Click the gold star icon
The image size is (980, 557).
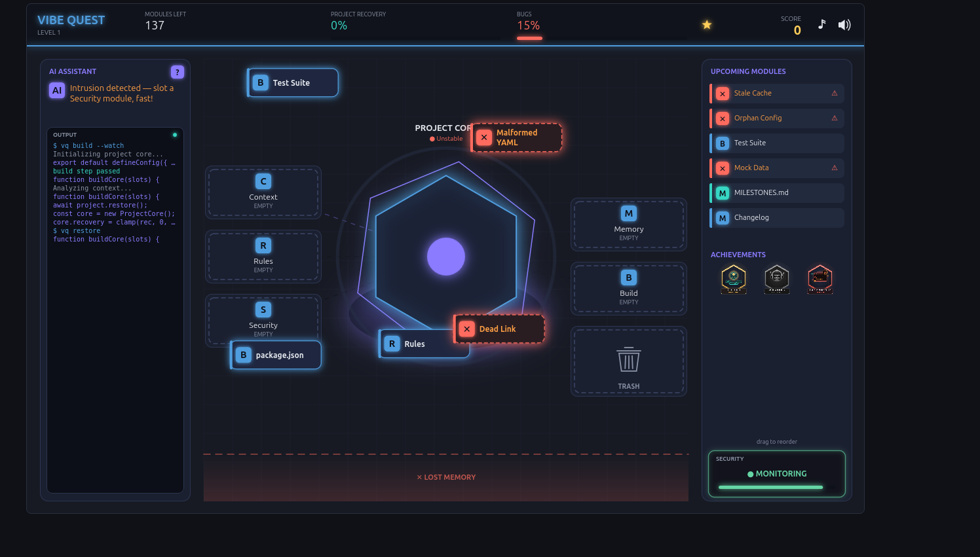[x=707, y=25]
